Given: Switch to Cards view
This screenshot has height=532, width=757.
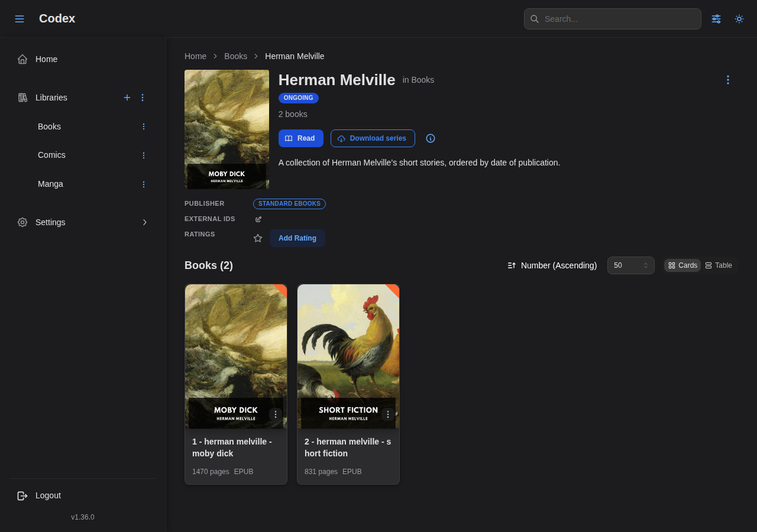Looking at the screenshot, I should pyautogui.click(x=682, y=265).
